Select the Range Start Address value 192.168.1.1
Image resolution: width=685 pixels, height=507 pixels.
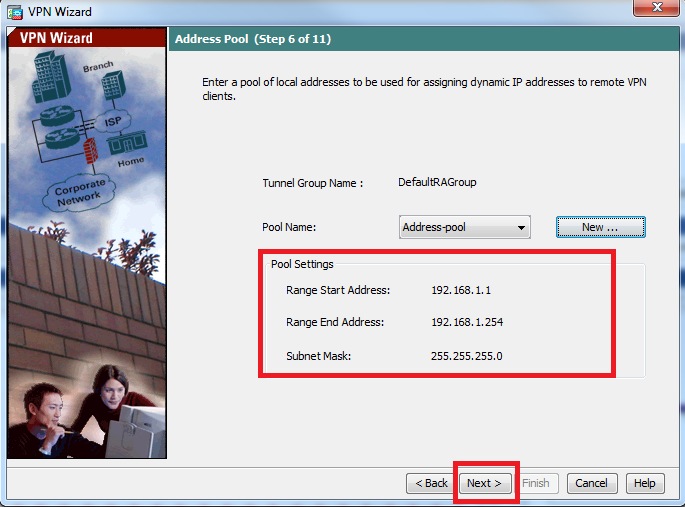461,290
